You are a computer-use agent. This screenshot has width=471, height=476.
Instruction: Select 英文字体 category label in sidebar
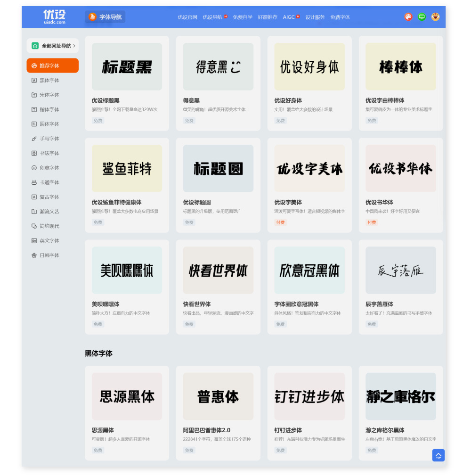coord(49,240)
